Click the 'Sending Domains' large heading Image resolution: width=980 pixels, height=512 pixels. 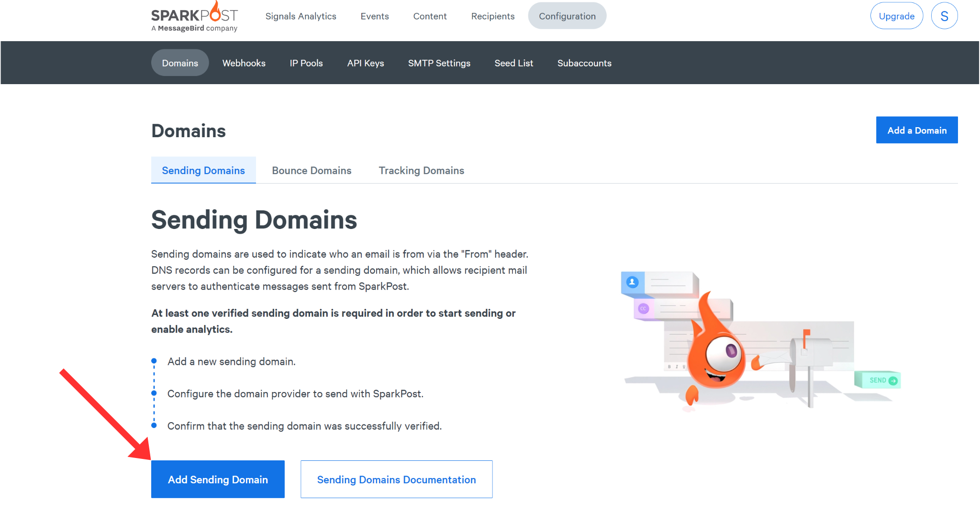coord(254,220)
